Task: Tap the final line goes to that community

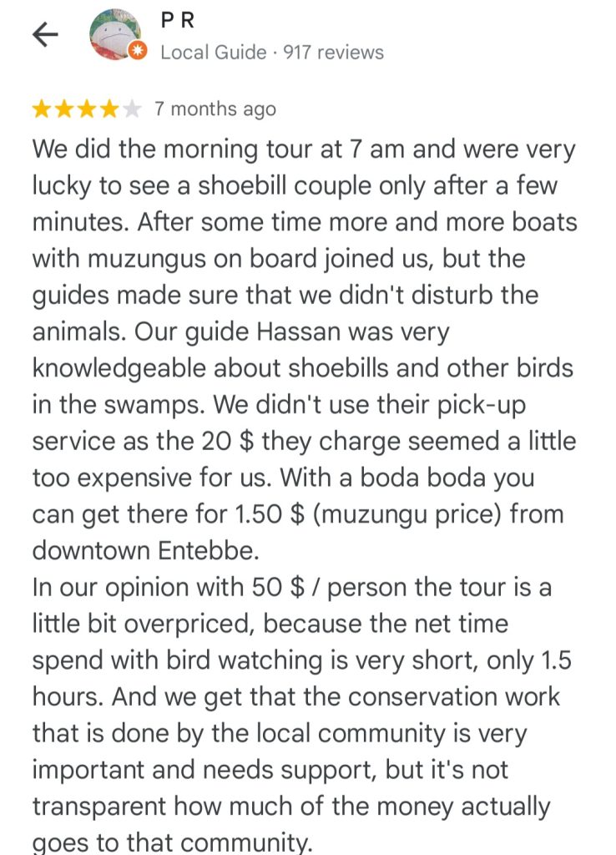Action: tap(173, 842)
